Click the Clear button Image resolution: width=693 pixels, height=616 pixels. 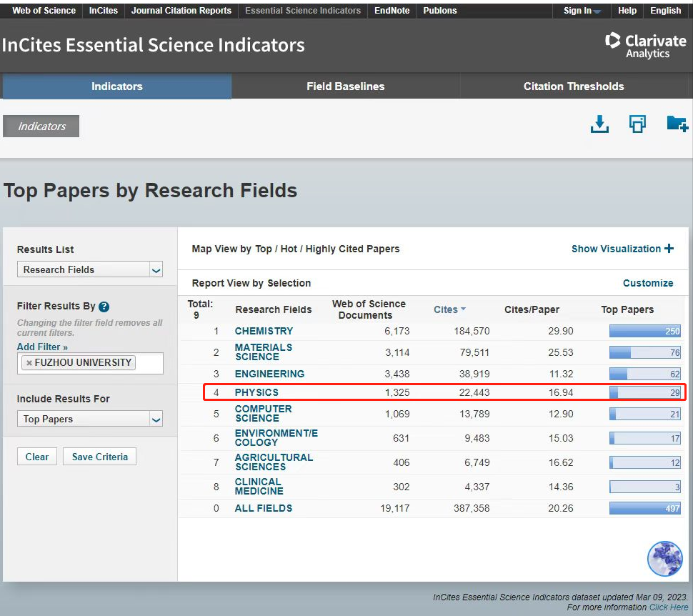click(x=37, y=457)
